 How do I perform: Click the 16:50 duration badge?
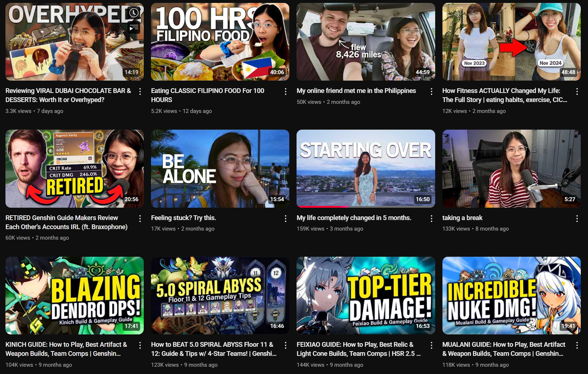[422, 199]
